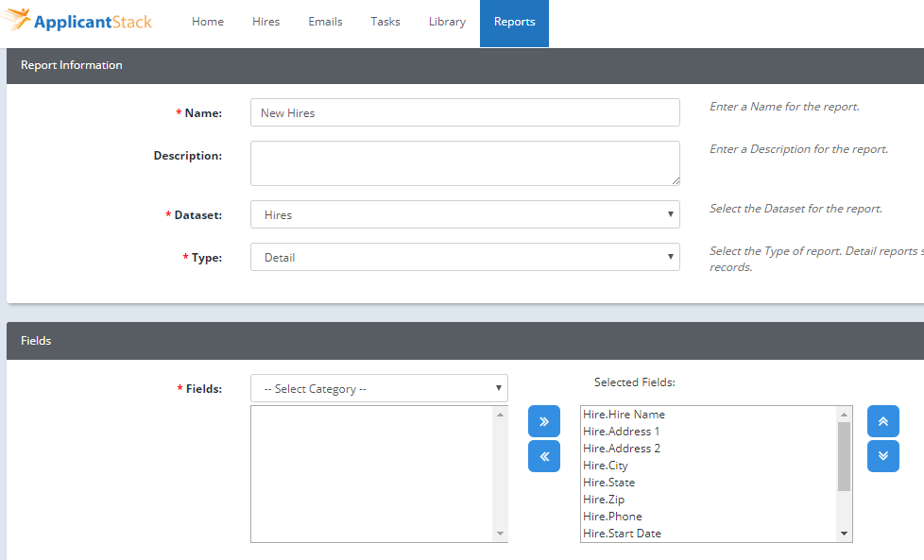Add field with right double-chevron button
The height and width of the screenshot is (560, 924).
click(x=544, y=421)
